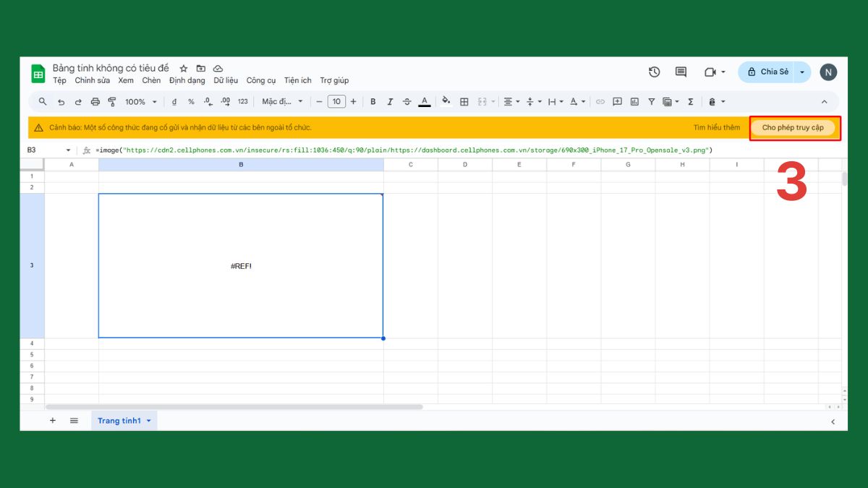Viewport: 868px width, 488px height.
Task: Apply borders using the borders icon
Action: (x=464, y=101)
